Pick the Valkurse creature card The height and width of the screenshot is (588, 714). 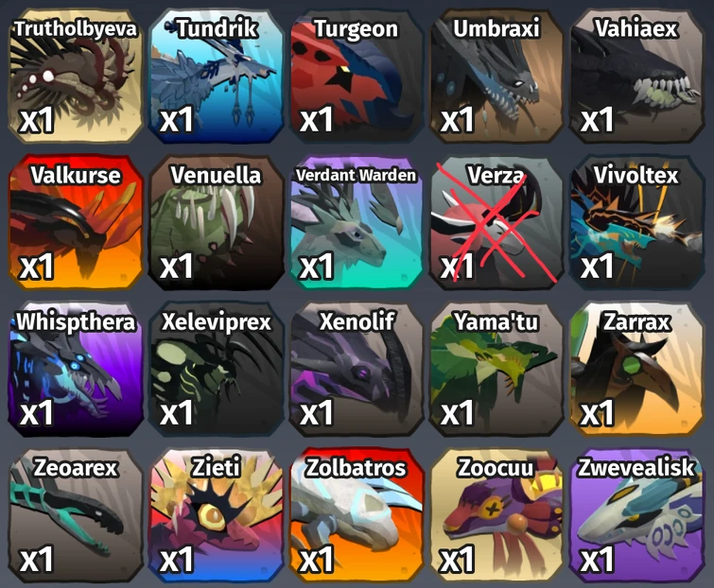[76, 222]
